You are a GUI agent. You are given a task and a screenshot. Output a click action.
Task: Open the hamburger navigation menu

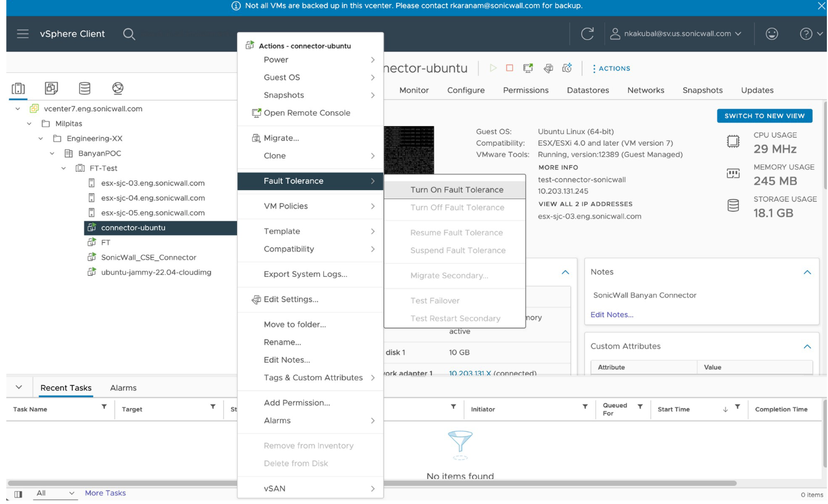(x=23, y=34)
